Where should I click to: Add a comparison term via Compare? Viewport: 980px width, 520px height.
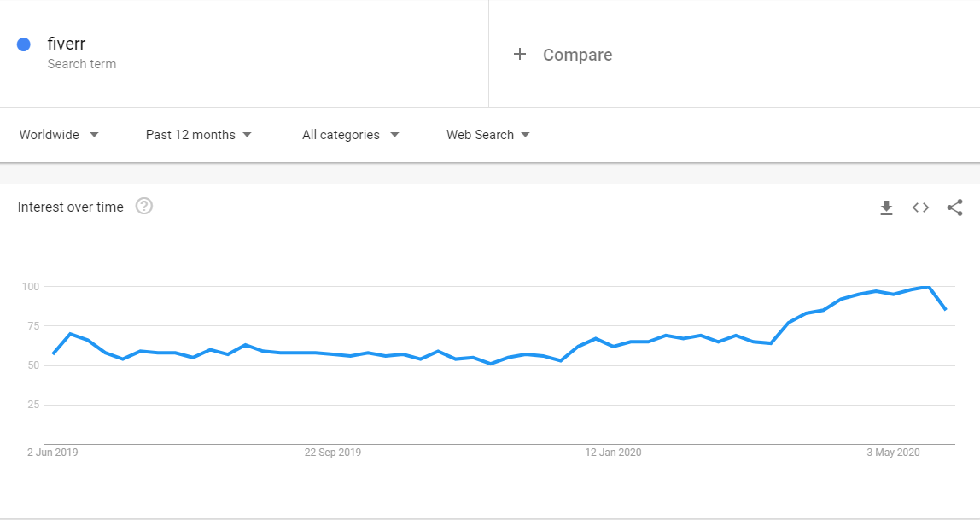[577, 55]
